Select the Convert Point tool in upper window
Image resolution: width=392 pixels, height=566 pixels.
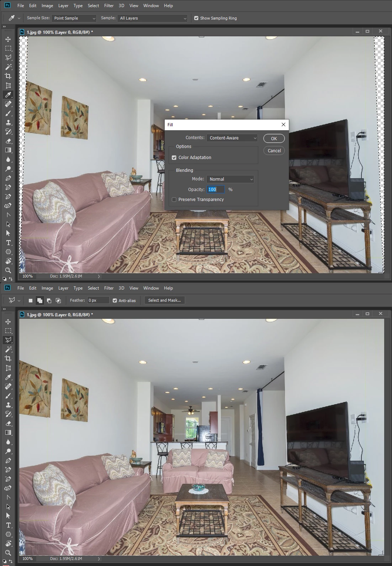(8, 215)
